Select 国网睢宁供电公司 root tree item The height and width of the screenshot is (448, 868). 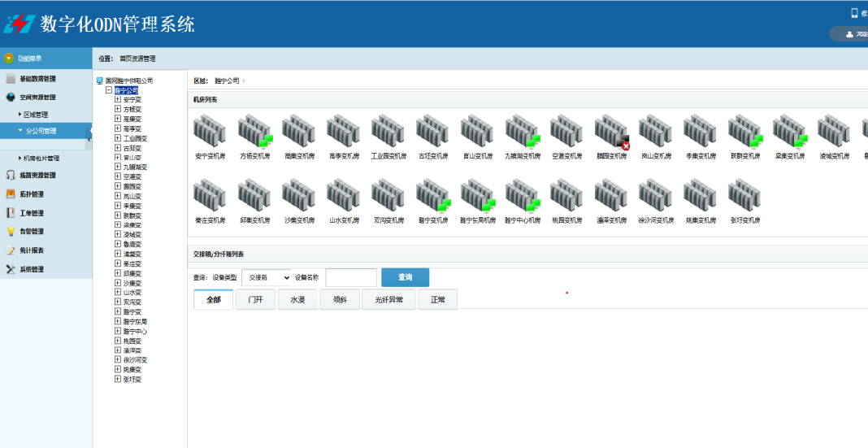click(128, 80)
